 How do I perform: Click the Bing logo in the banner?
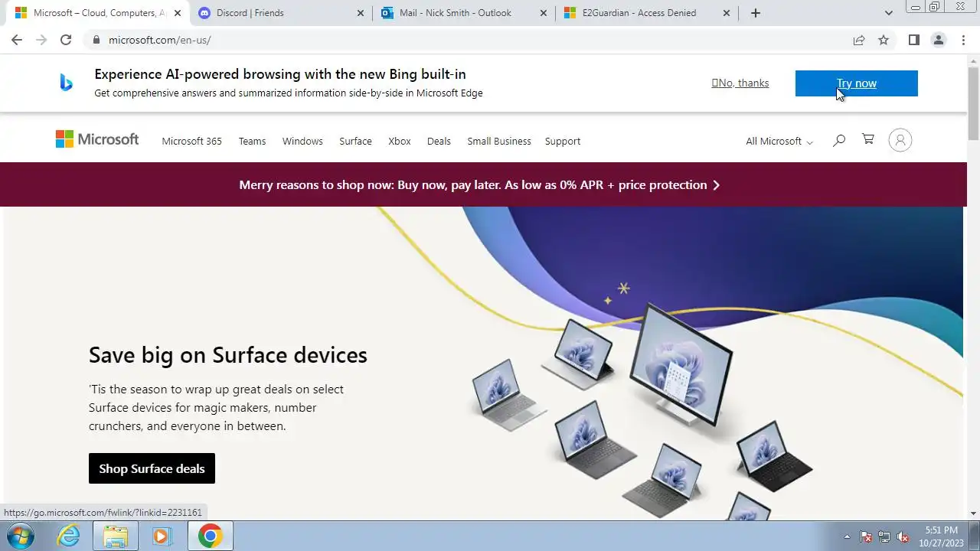(x=67, y=83)
